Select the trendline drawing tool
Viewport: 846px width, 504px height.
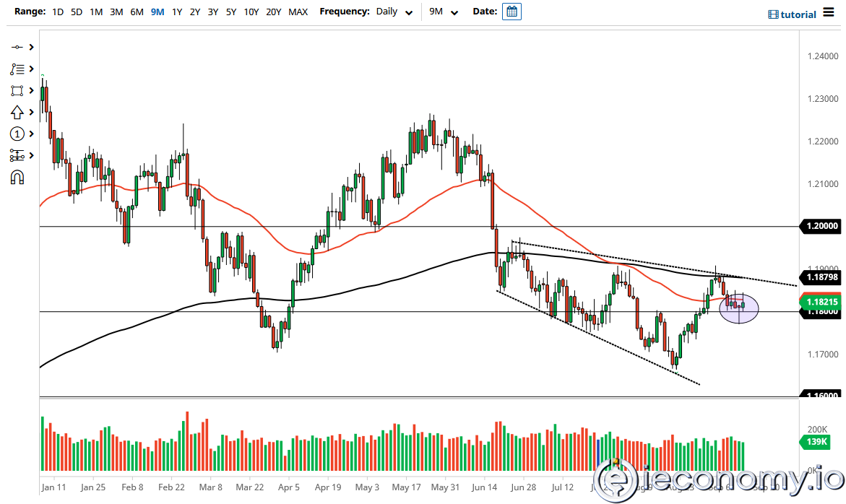[17, 47]
